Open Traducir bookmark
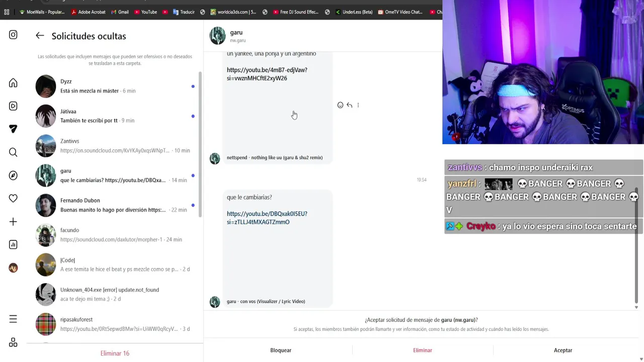644x362 pixels. [183, 12]
